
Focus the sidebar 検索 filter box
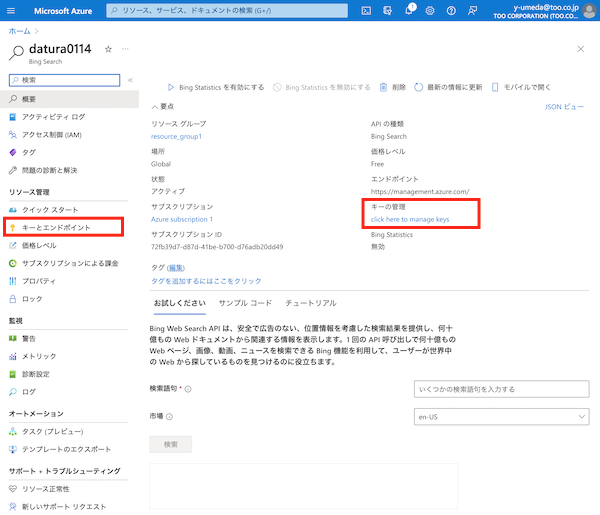64,80
